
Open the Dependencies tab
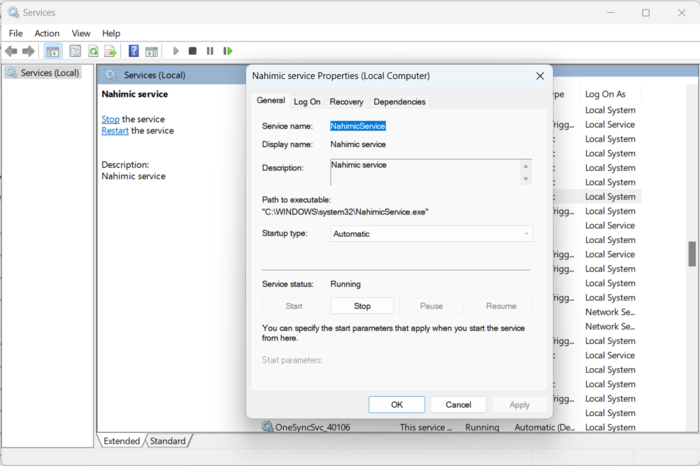399,102
